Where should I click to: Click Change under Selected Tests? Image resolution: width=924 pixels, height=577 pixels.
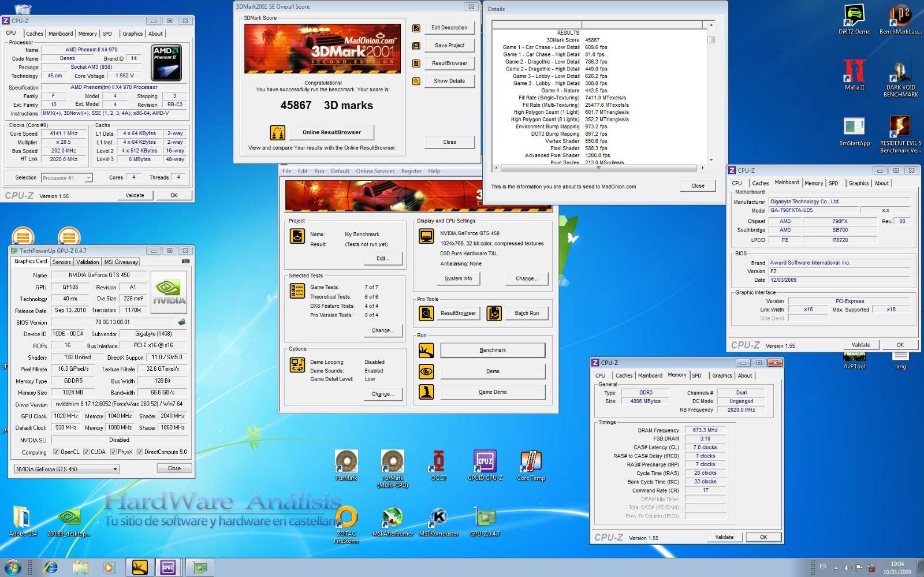[x=383, y=330]
